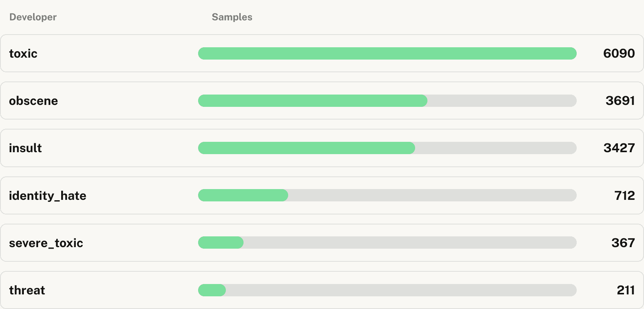Select the obscene row label
Viewport: 644px width, 309px height.
[x=33, y=101]
